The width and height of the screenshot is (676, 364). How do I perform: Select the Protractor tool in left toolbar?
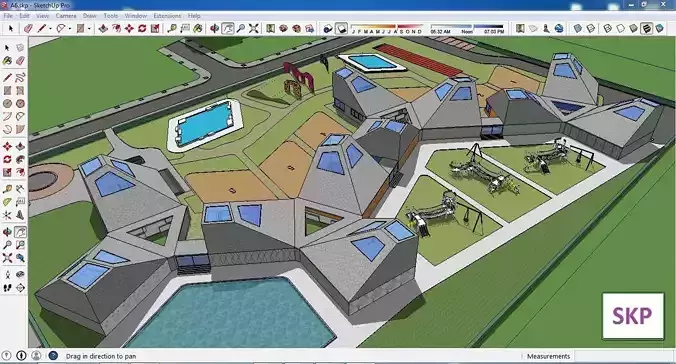pos(7,202)
